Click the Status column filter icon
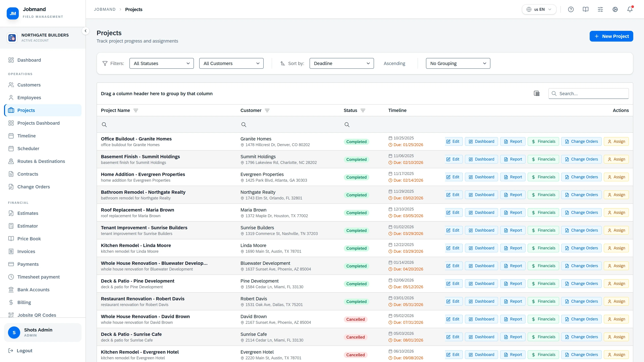 click(363, 110)
